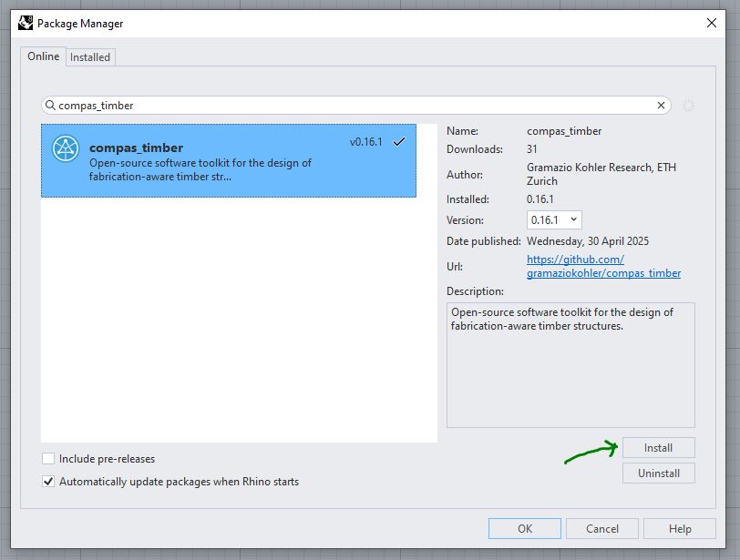Open the compas_timber GitHub URL link
The height and width of the screenshot is (560, 740).
pyautogui.click(x=603, y=267)
